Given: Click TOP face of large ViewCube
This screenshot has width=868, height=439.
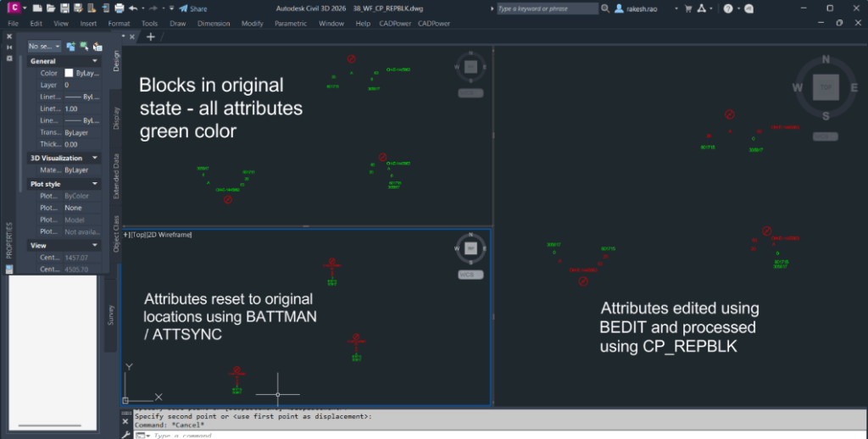Looking at the screenshot, I should point(823,86).
